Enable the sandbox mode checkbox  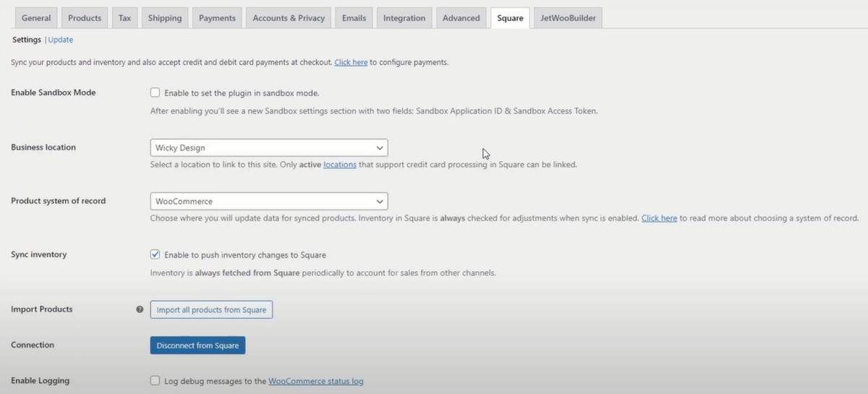pos(155,93)
